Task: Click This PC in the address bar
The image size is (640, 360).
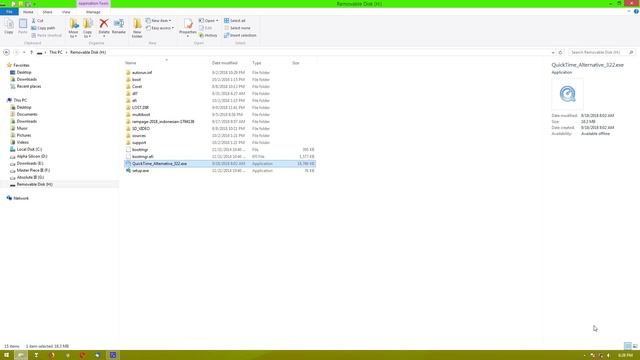Action: 56,52
